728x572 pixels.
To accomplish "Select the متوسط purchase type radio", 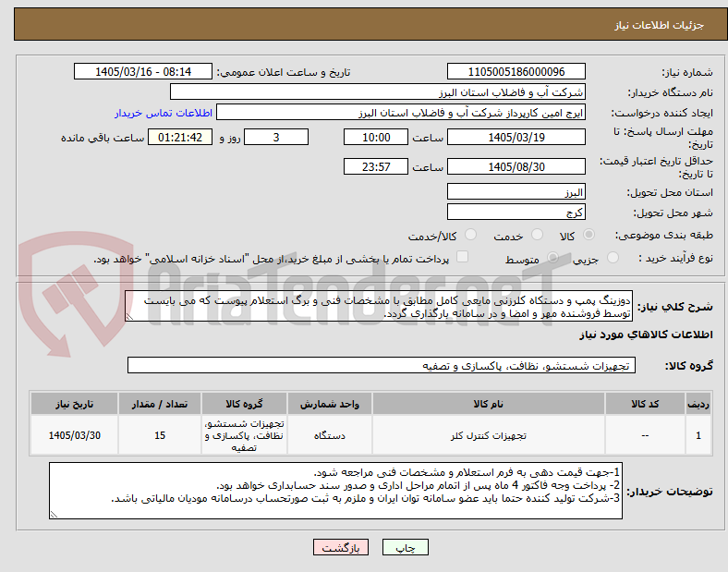I will coord(552,258).
